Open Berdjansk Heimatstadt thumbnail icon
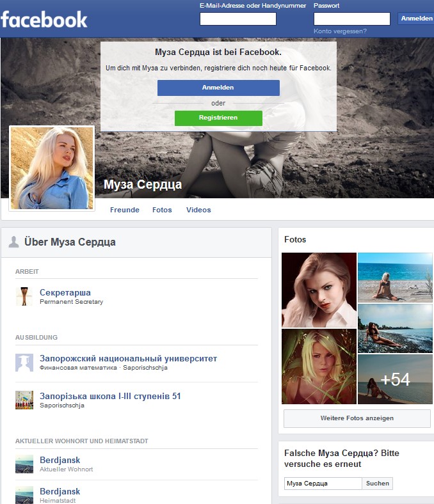 coord(24,495)
